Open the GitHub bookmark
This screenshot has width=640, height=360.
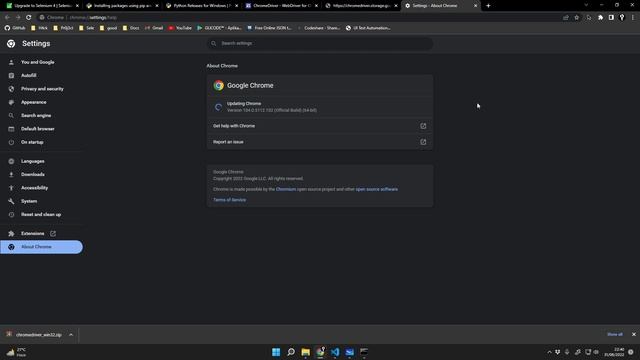point(15,28)
